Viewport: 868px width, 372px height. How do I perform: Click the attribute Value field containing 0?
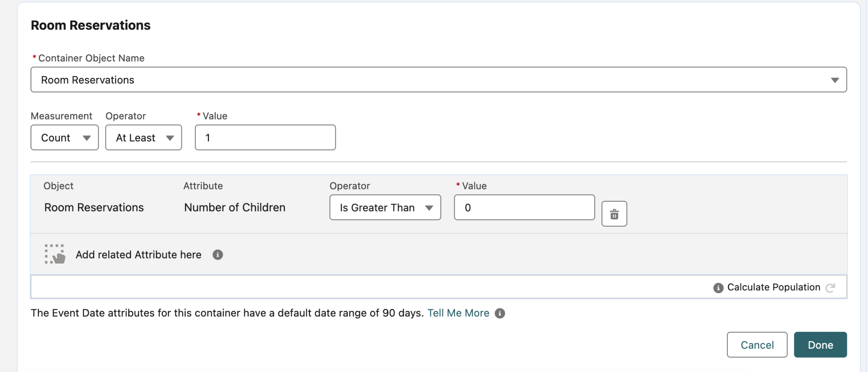524,207
